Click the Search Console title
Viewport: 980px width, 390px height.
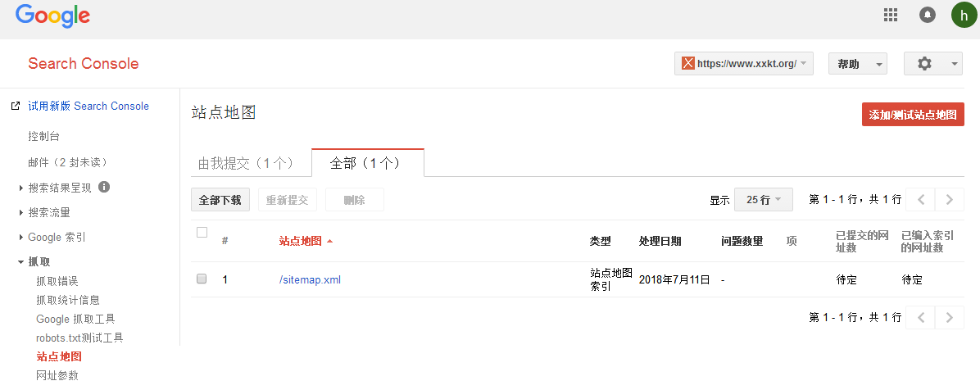(83, 63)
